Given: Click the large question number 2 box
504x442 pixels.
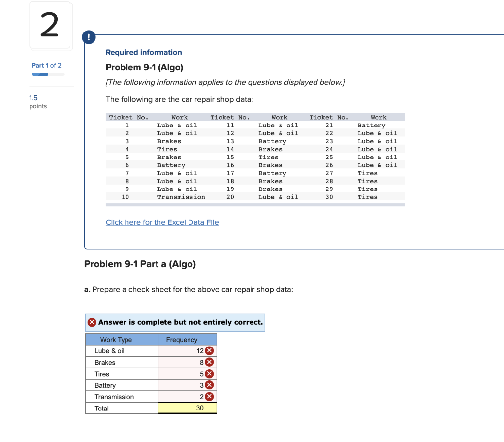Looking at the screenshot, I should click(x=50, y=25).
